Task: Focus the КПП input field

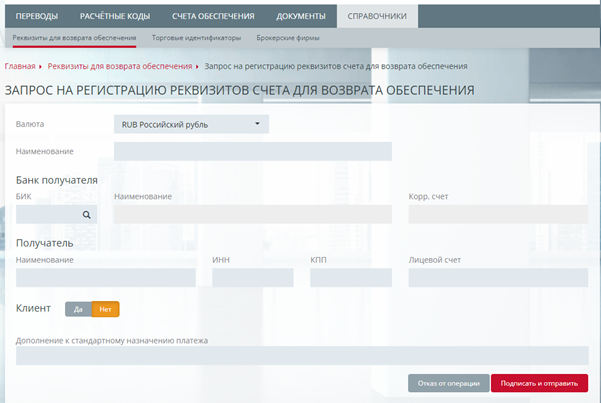Action: pyautogui.click(x=351, y=278)
